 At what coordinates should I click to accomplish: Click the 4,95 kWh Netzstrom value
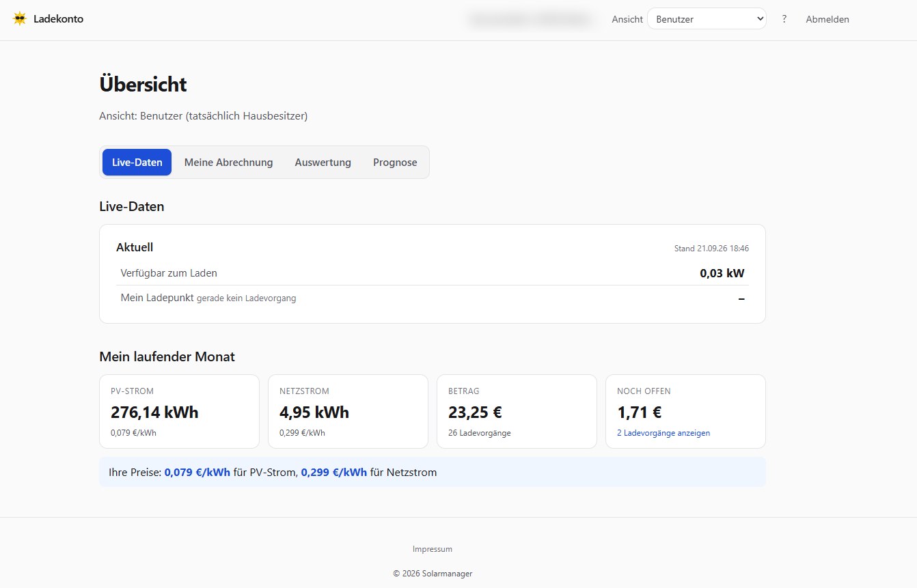pyautogui.click(x=314, y=412)
